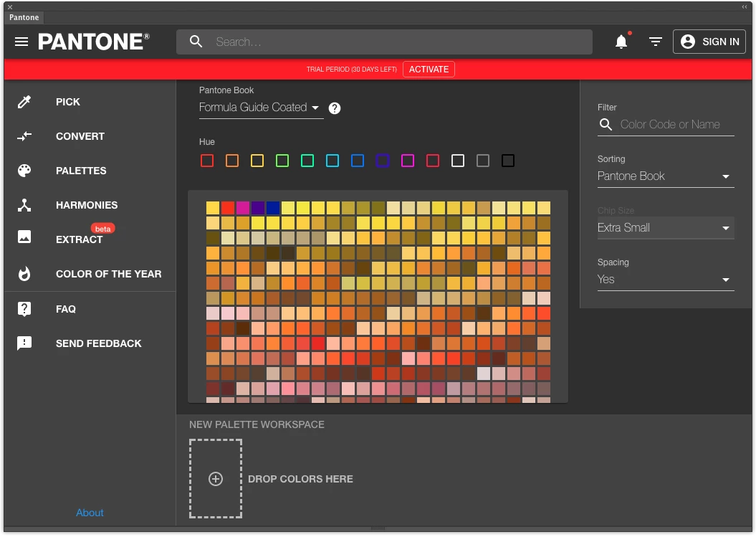Image resolution: width=756 pixels, height=537 pixels.
Task: Click the top Search input field
Action: (384, 42)
